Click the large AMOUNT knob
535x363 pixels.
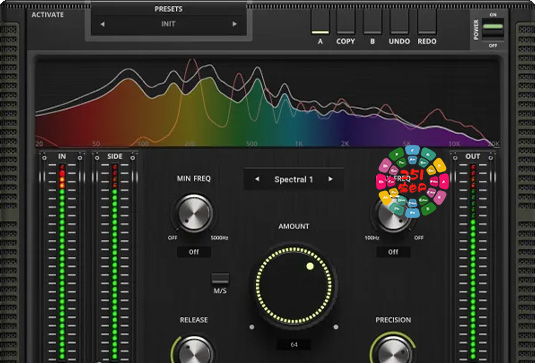click(x=294, y=285)
